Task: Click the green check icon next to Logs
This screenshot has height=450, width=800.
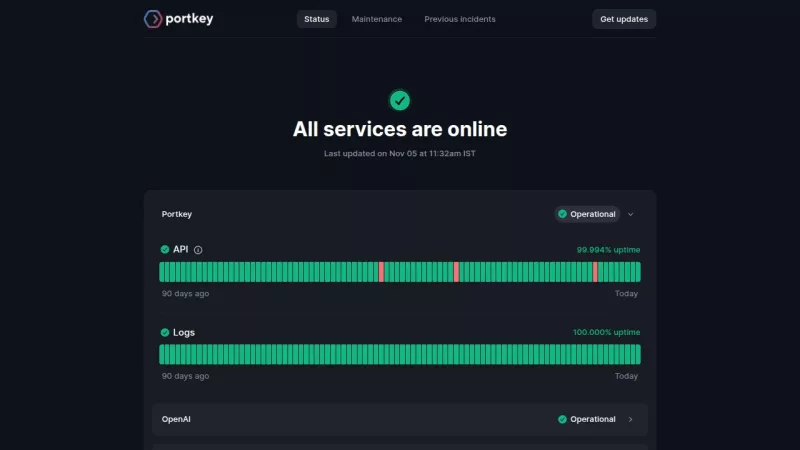Action: click(x=165, y=333)
